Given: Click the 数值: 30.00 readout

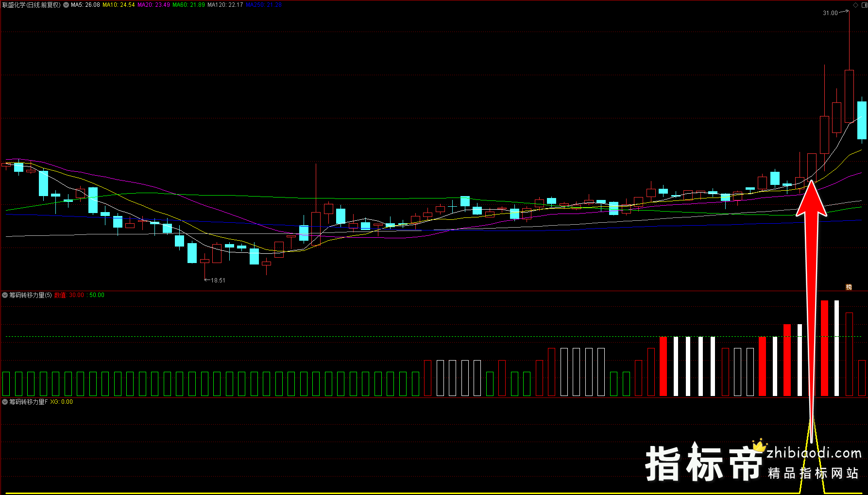Looking at the screenshot, I should pos(69,295).
